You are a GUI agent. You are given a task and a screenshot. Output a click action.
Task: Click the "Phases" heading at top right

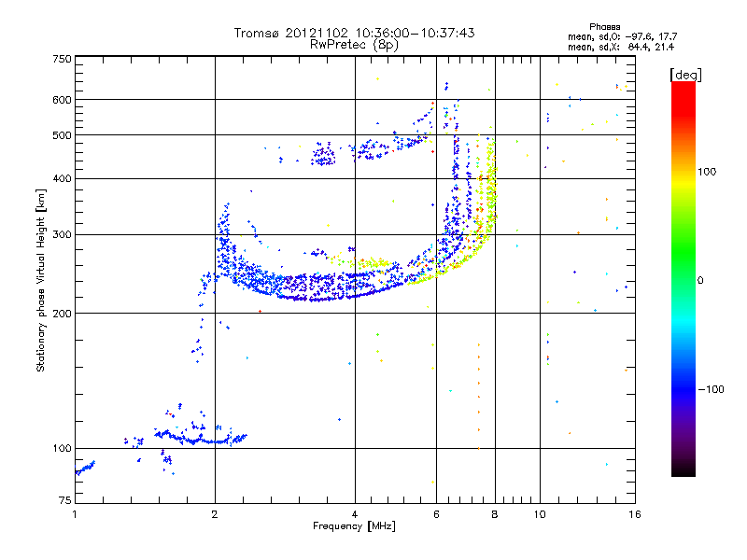[x=604, y=27]
